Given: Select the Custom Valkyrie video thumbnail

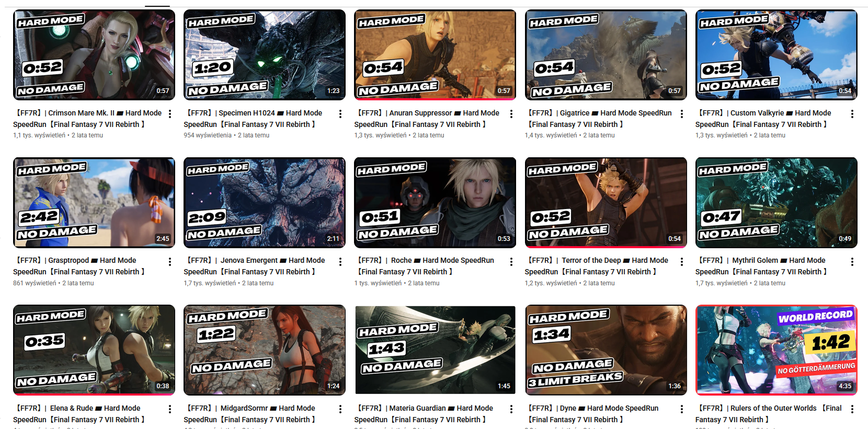Looking at the screenshot, I should click(776, 55).
